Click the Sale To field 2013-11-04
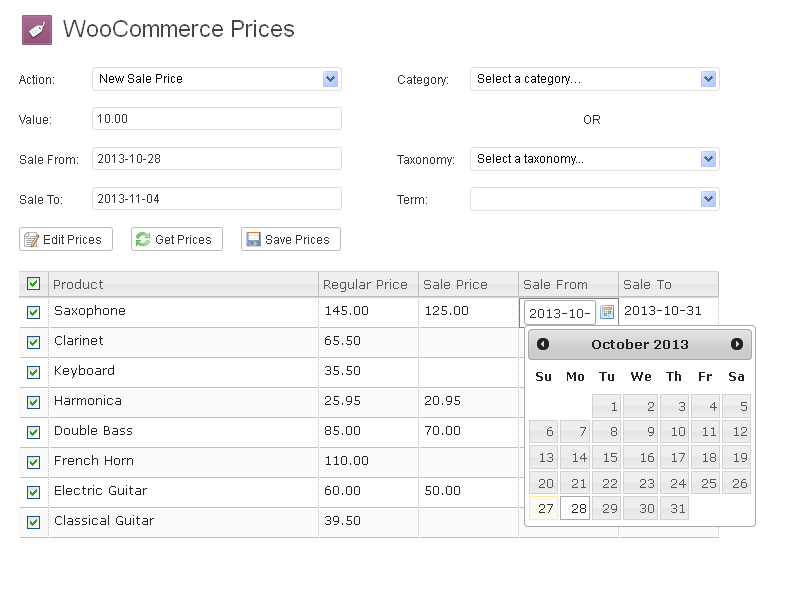The height and width of the screenshot is (600, 800). pyautogui.click(x=217, y=198)
